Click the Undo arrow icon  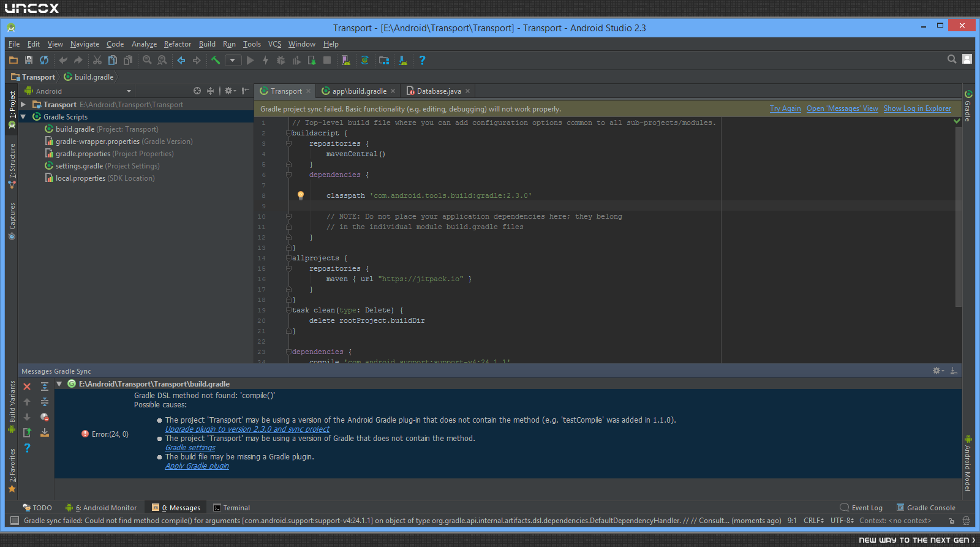coord(62,60)
